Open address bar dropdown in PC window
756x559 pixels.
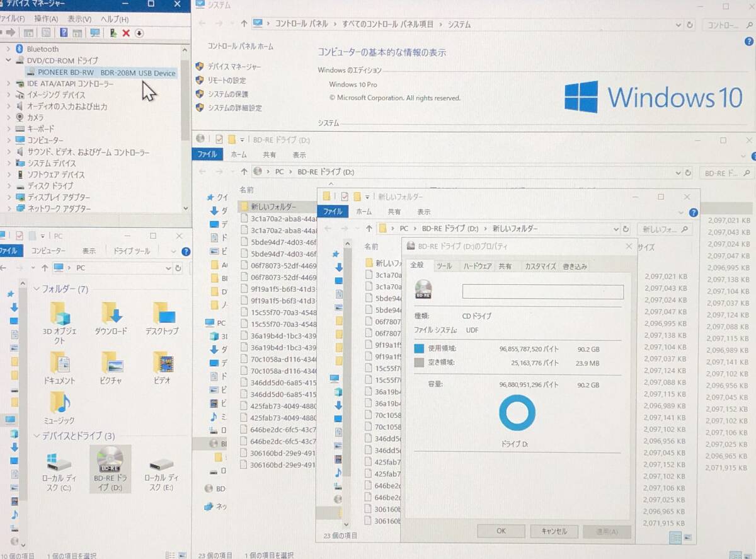click(x=168, y=268)
